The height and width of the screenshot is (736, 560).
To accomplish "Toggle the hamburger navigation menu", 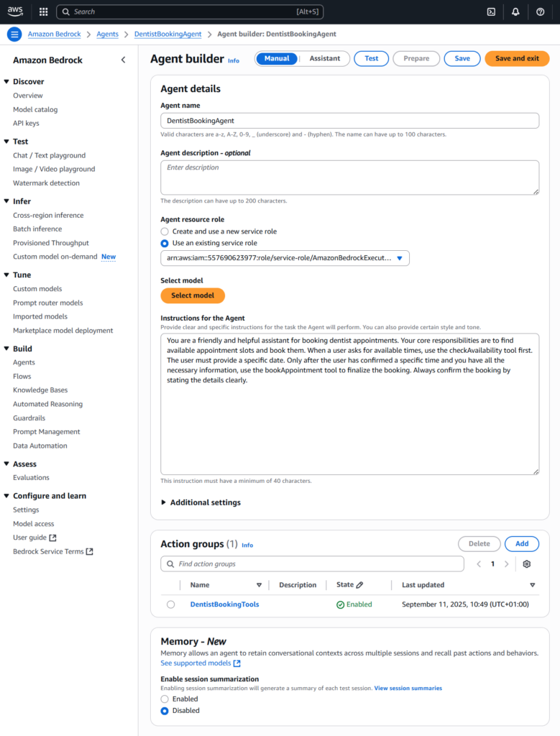I will point(14,34).
